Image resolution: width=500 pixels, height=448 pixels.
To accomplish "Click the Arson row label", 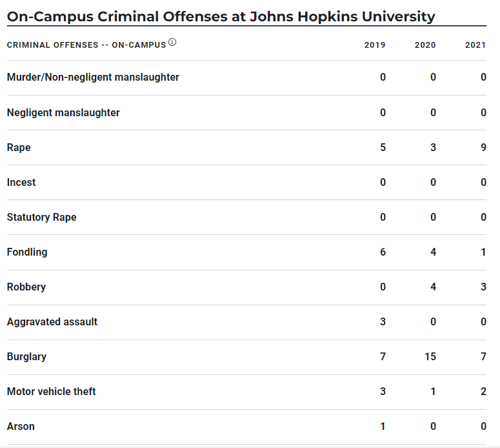I will coord(21,426).
